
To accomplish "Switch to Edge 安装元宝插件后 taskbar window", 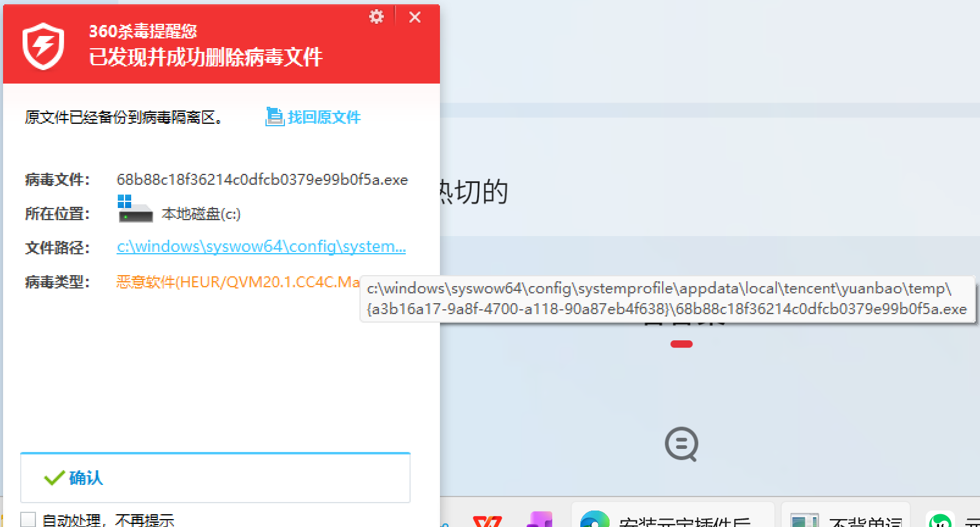I will [x=672, y=515].
